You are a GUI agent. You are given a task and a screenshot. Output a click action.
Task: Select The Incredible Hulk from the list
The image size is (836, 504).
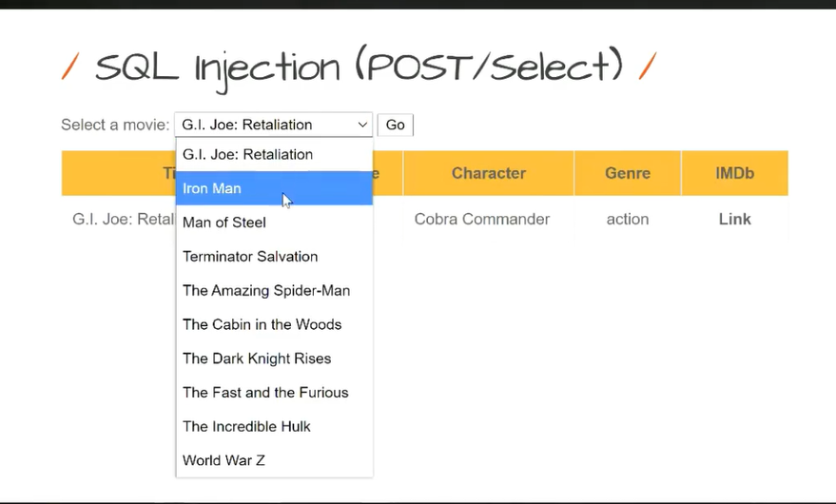[246, 427]
